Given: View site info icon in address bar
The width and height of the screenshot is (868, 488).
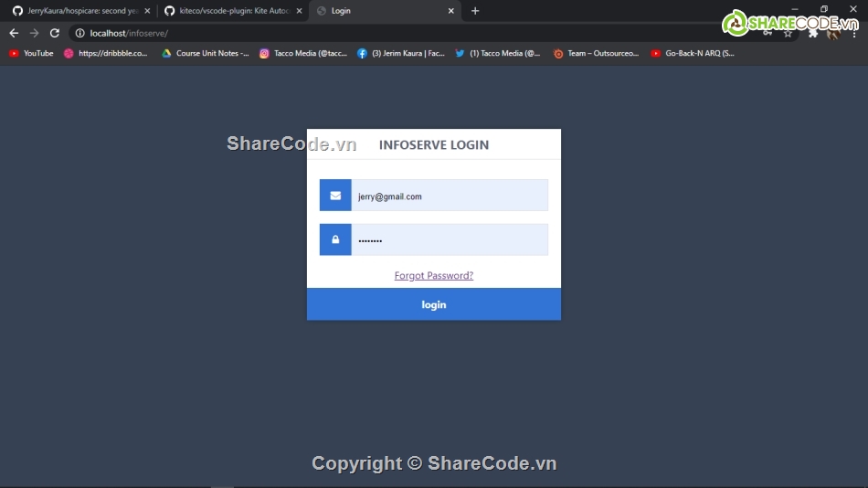Looking at the screenshot, I should tap(79, 33).
